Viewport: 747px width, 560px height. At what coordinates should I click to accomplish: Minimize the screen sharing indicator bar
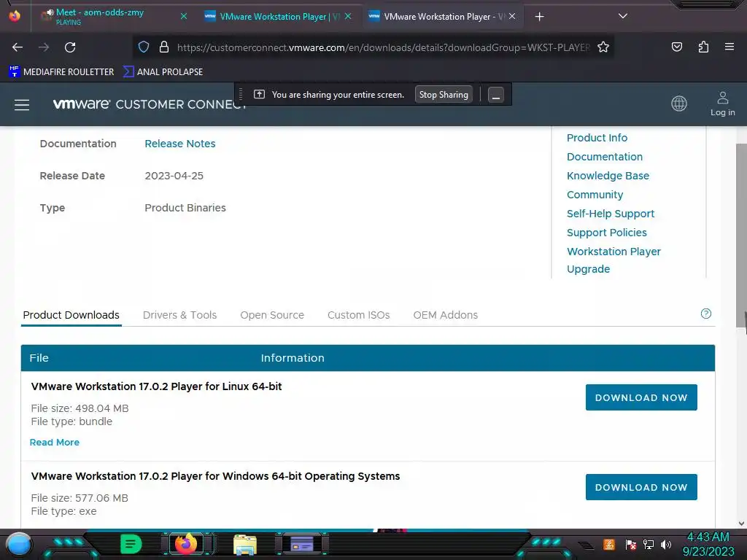tap(495, 95)
